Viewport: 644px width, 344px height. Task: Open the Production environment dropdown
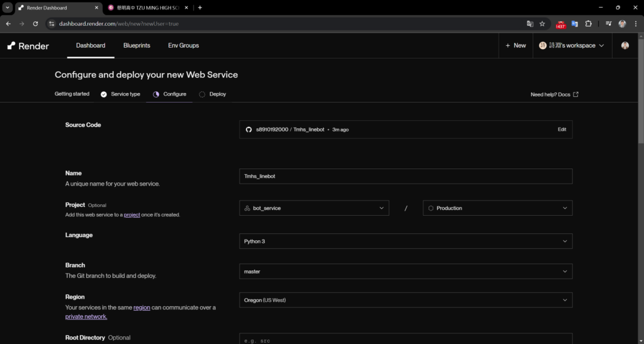click(x=498, y=208)
